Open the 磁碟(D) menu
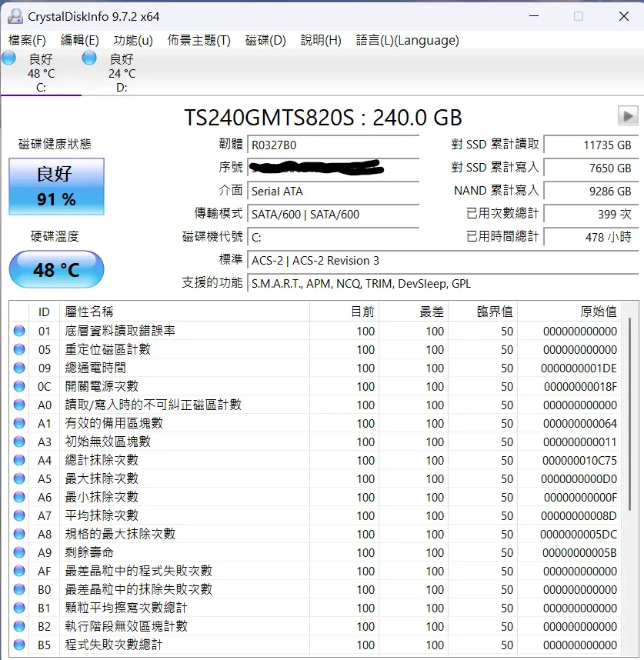The height and width of the screenshot is (660, 644). pyautogui.click(x=265, y=40)
